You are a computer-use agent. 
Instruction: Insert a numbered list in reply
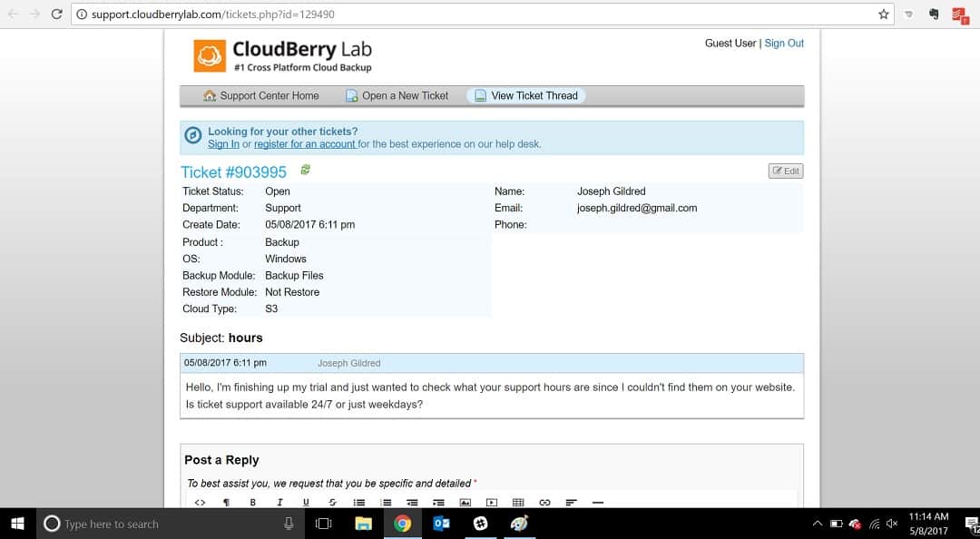click(x=386, y=502)
